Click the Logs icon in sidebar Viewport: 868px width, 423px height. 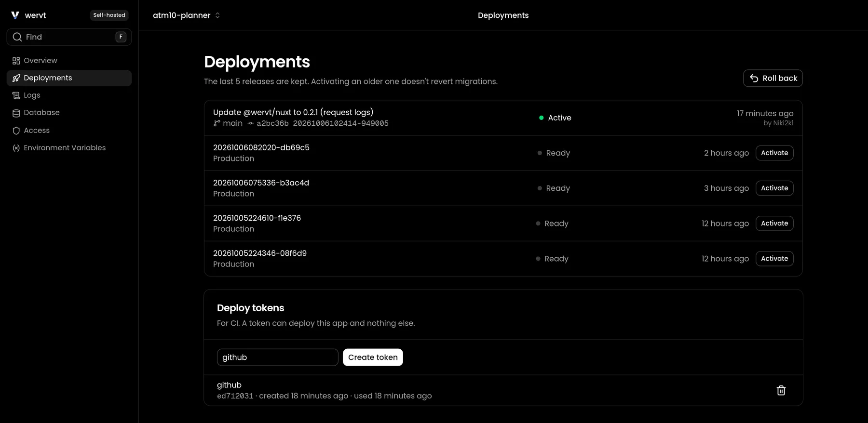(16, 95)
